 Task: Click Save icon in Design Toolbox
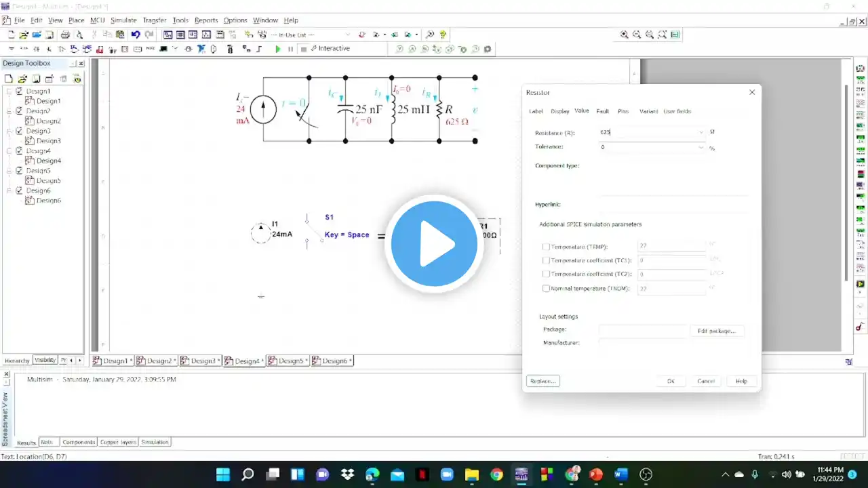(x=36, y=79)
